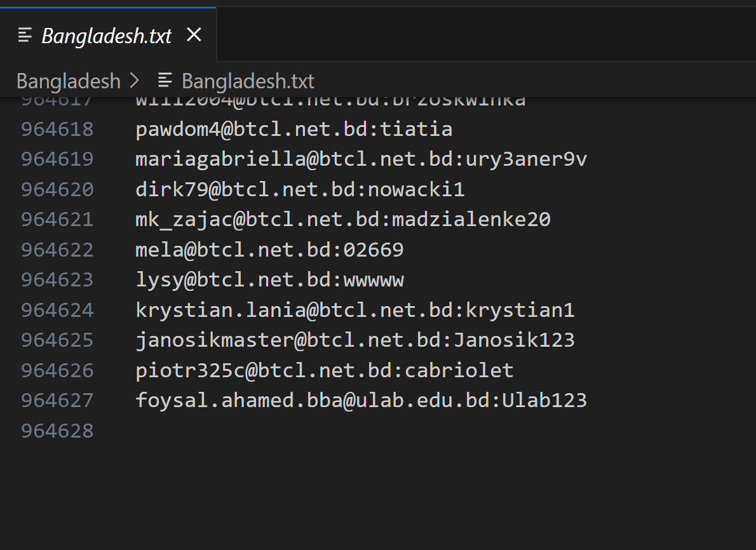The width and height of the screenshot is (756, 550).
Task: Click the last line number 964628
Action: pos(57,431)
